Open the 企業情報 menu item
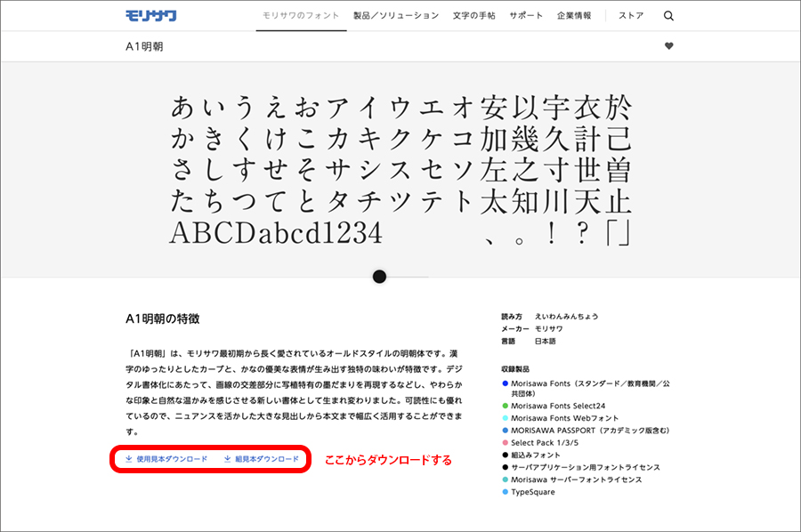Image resolution: width=801 pixels, height=532 pixels. [574, 16]
